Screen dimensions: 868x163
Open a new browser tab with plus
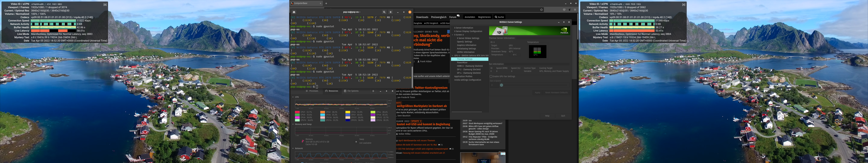point(326,3)
